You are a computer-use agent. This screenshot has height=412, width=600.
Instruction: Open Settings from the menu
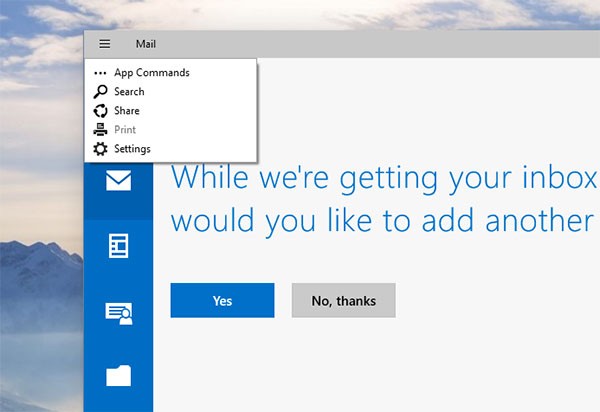click(x=170, y=149)
